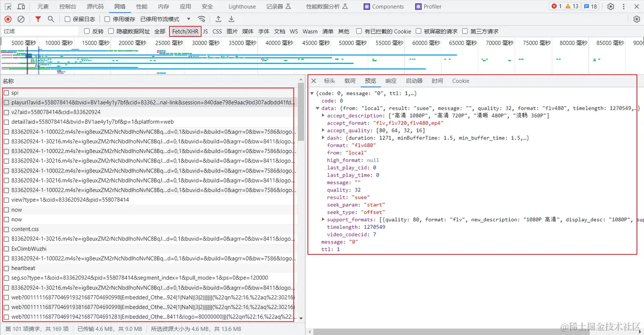Click file icon of spi request
Screen dimensions: 644x335
[x=7, y=93]
